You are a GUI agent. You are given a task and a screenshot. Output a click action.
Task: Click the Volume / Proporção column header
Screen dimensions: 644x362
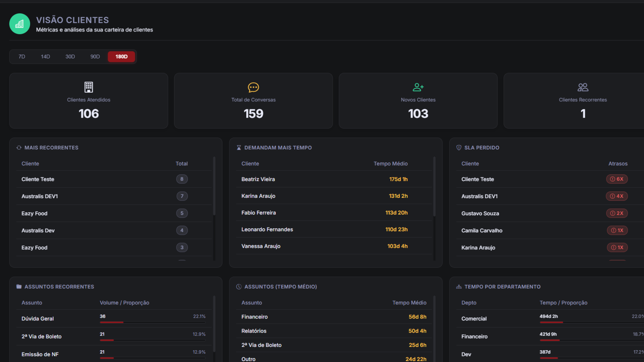coord(124,303)
